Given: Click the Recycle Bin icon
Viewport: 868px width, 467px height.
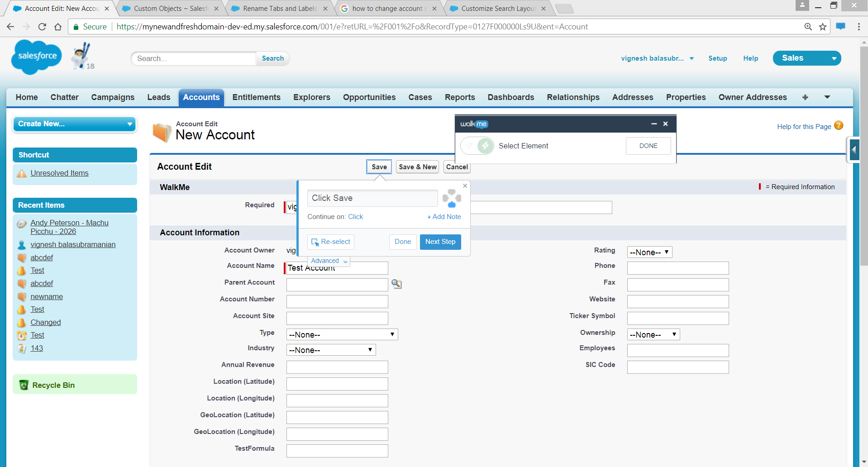Looking at the screenshot, I should coord(24,385).
